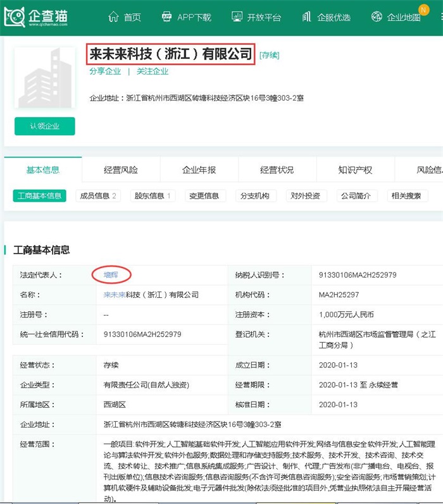443x504 pixels.
Task: Click the 企业地图 globe icon
Action: click(377, 16)
